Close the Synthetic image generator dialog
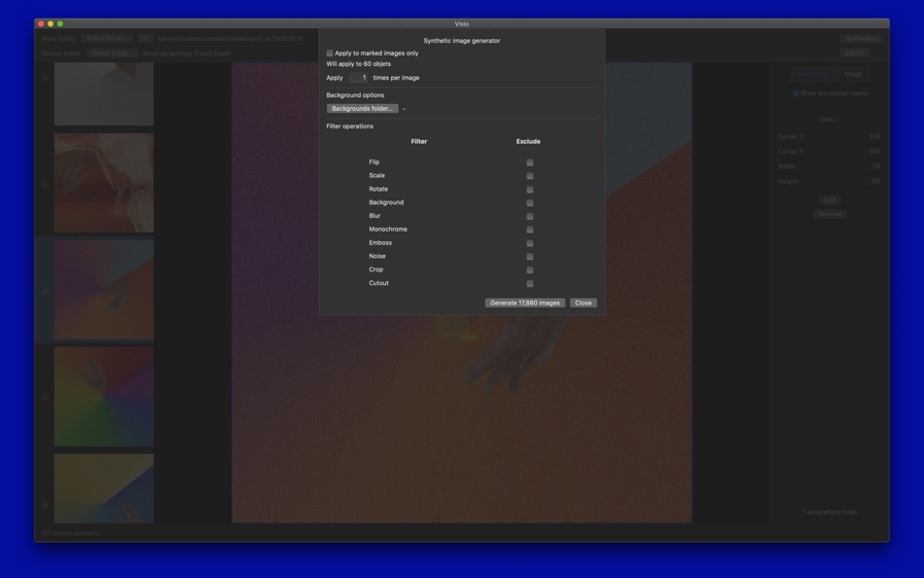924x578 pixels. tap(584, 303)
